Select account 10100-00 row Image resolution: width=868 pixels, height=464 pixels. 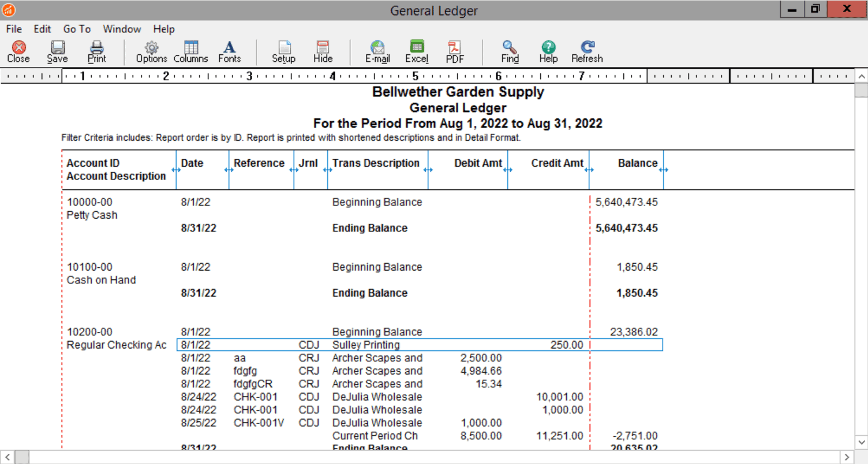pos(89,267)
